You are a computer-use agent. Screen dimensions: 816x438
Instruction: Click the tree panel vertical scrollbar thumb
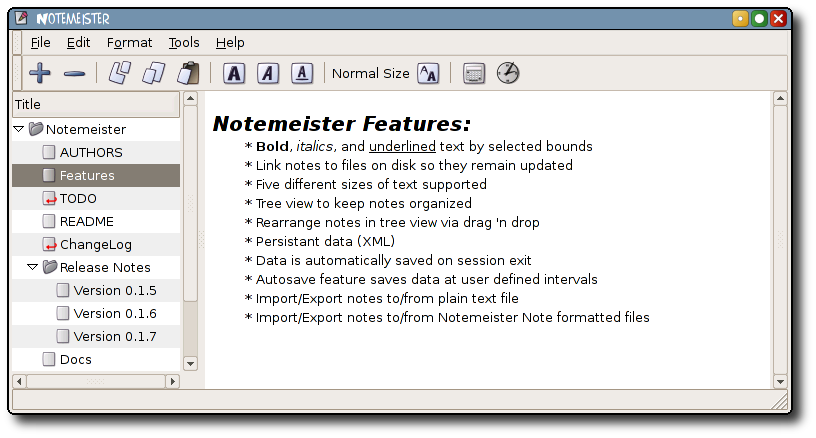(x=190, y=203)
